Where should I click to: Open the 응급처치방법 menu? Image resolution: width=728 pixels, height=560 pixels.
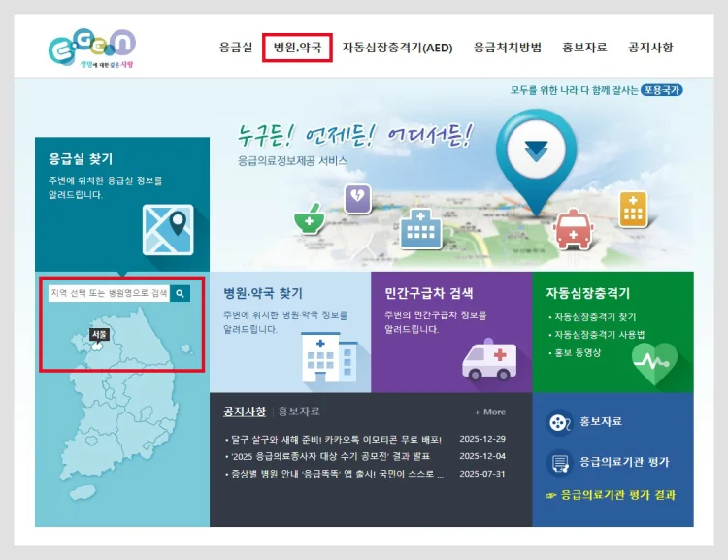508,47
